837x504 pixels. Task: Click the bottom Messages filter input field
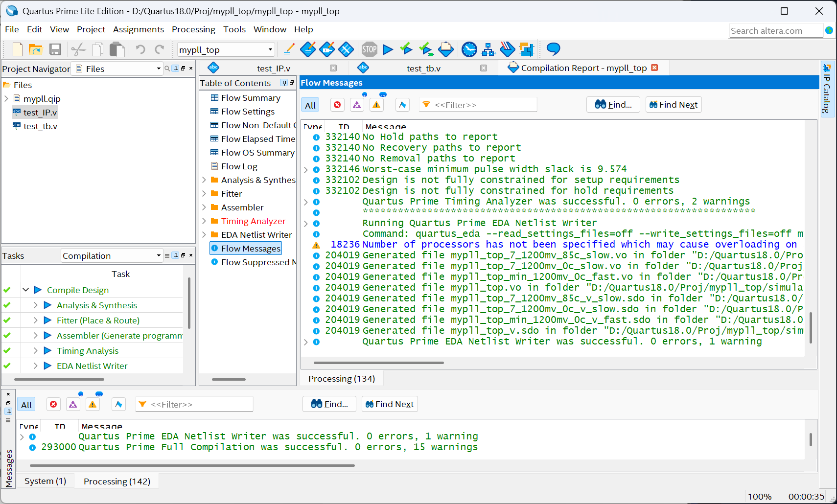coord(194,404)
